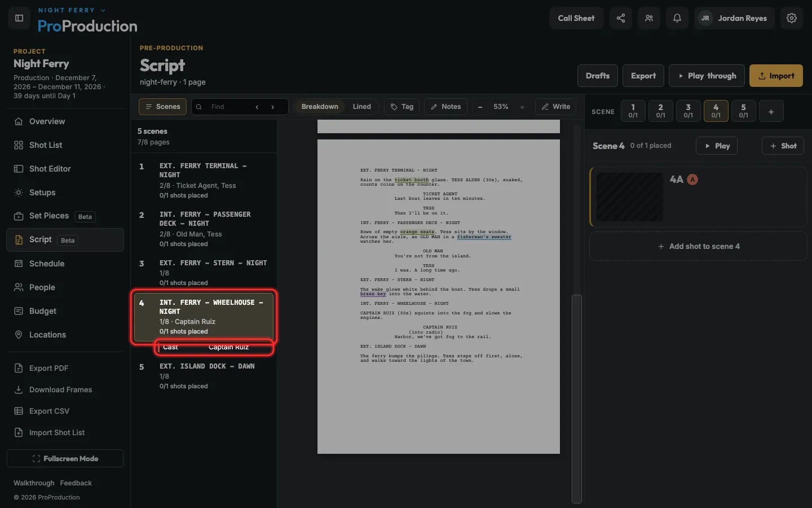Click Add shot to scene 4

(698, 247)
